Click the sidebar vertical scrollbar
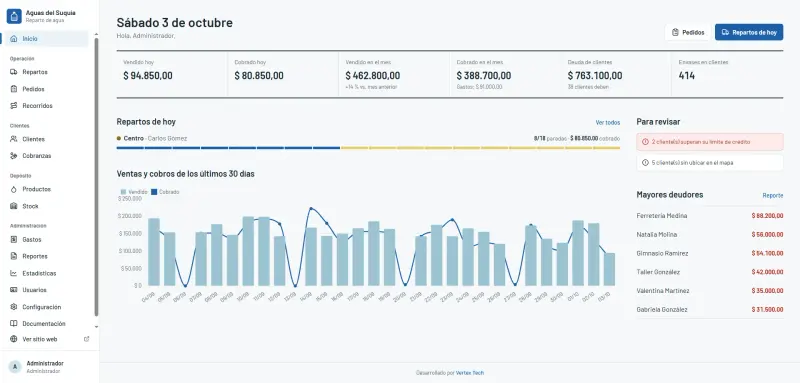 point(96,177)
